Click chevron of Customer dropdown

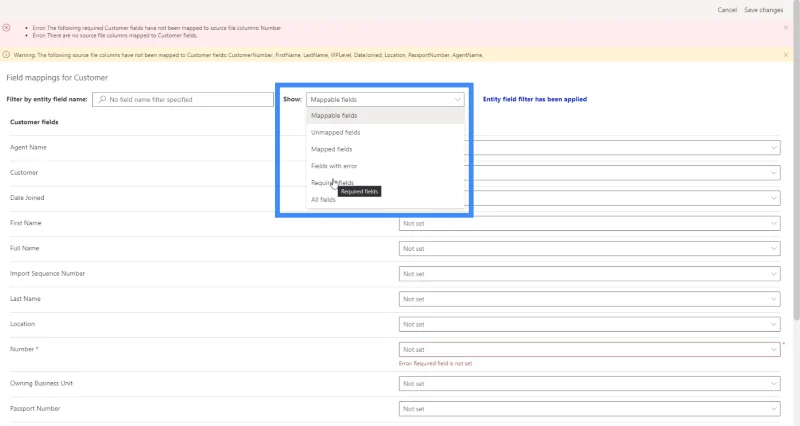(x=773, y=172)
